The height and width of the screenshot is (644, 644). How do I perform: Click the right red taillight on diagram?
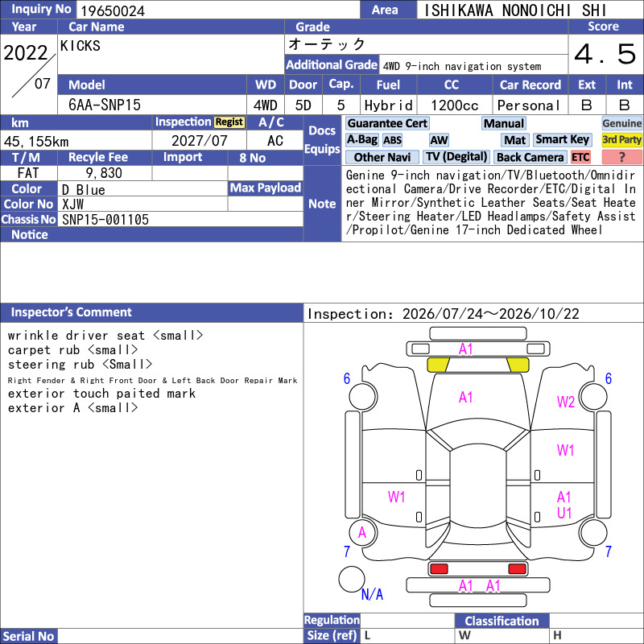(x=517, y=569)
